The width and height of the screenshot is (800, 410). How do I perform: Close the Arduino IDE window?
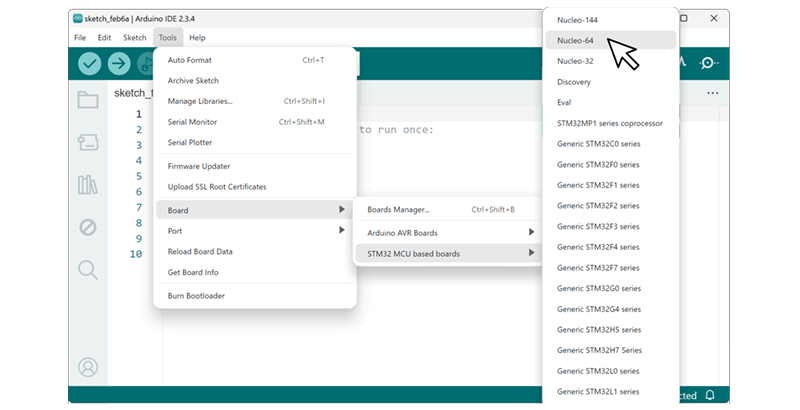point(714,18)
